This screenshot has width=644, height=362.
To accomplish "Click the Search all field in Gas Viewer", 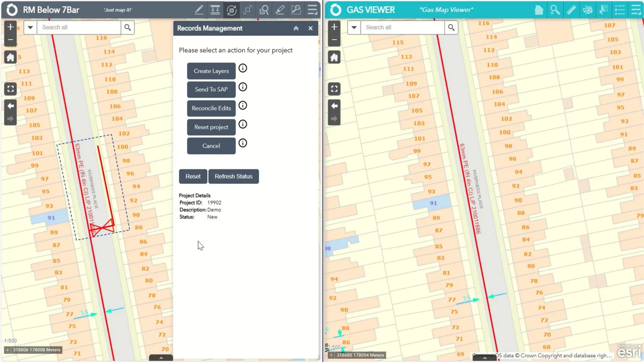I will point(402,27).
